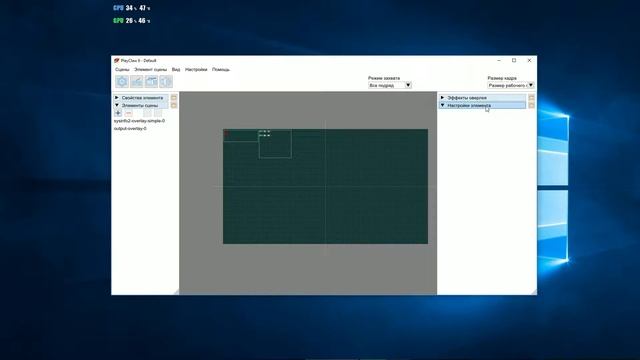
Task: Add a scene element with the plus button
Action: 118,113
